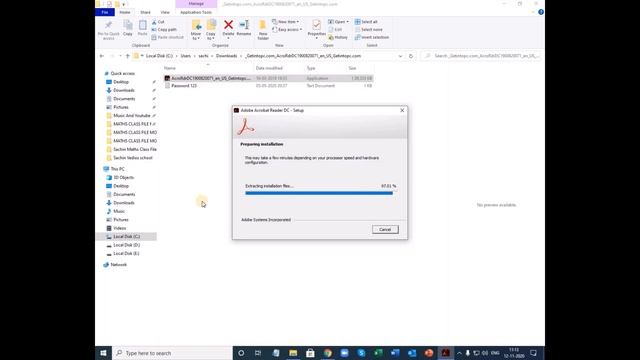Click History in the Open group
Image resolution: width=640 pixels, height=360 pixels.
(338, 37)
